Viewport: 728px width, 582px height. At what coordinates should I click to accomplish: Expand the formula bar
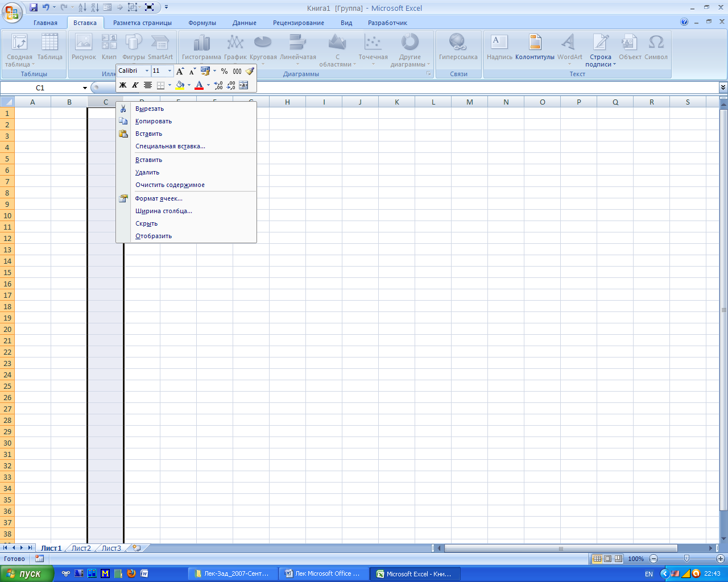723,88
